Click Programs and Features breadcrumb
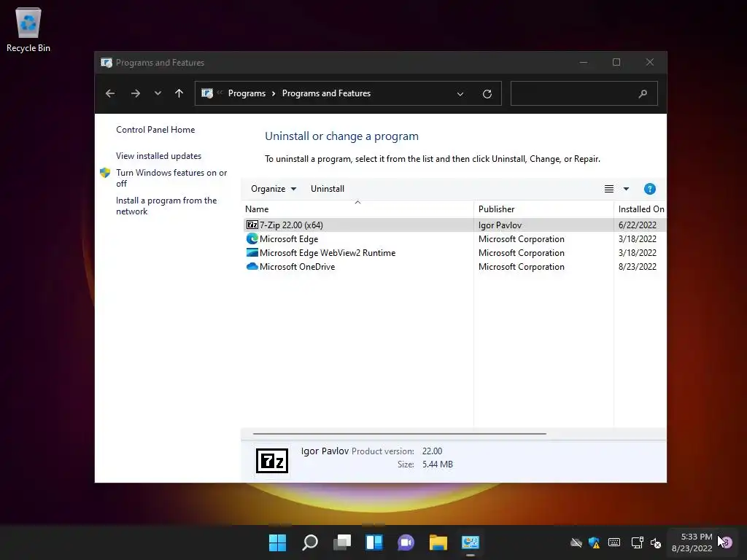Viewport: 747px width, 560px height. [x=326, y=93]
